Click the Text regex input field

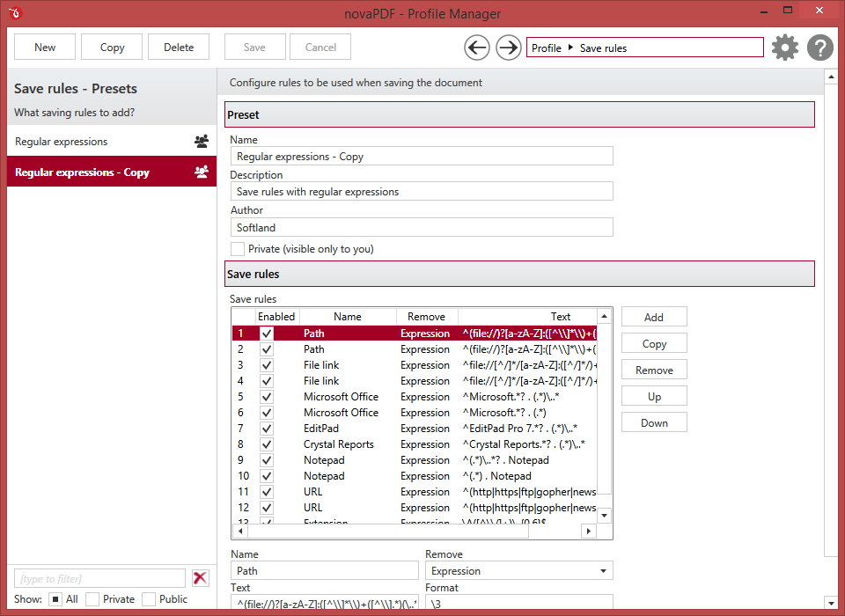pyautogui.click(x=325, y=603)
